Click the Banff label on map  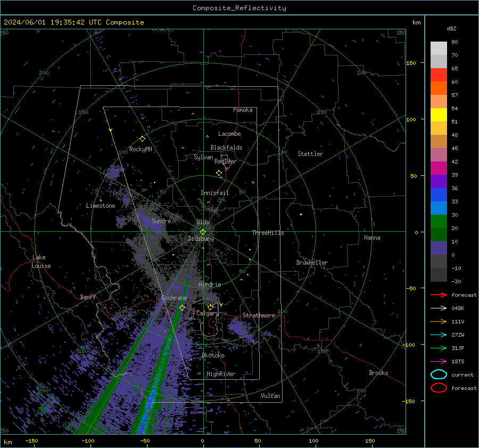point(88,297)
